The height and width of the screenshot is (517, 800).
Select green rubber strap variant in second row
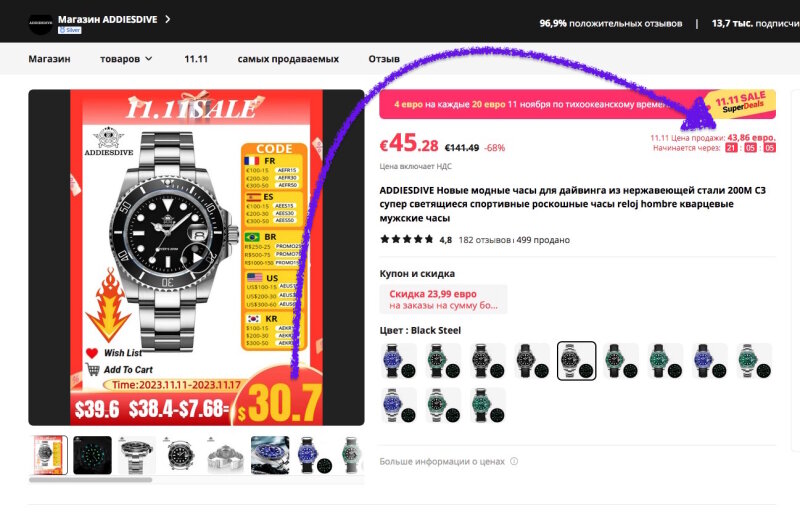coord(487,405)
